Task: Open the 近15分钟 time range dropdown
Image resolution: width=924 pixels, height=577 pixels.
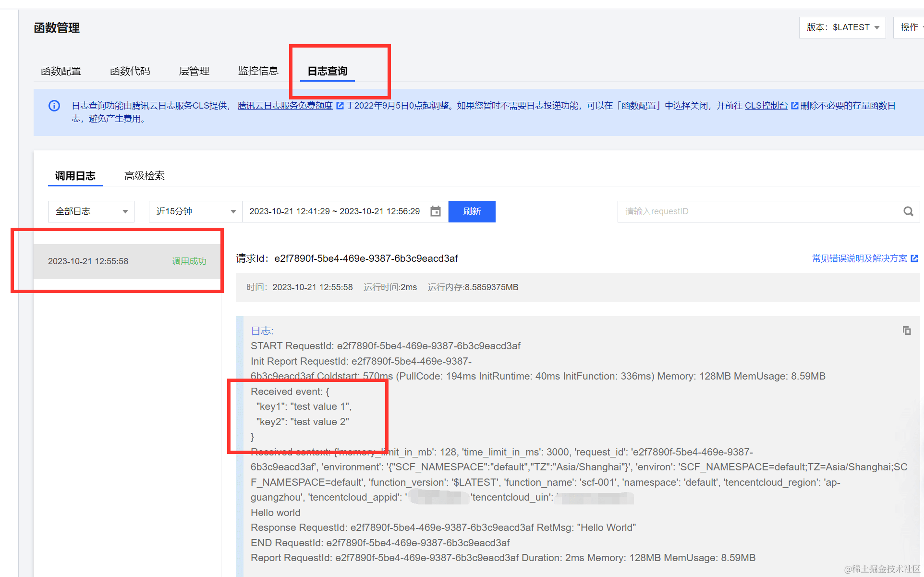Action: [x=195, y=211]
